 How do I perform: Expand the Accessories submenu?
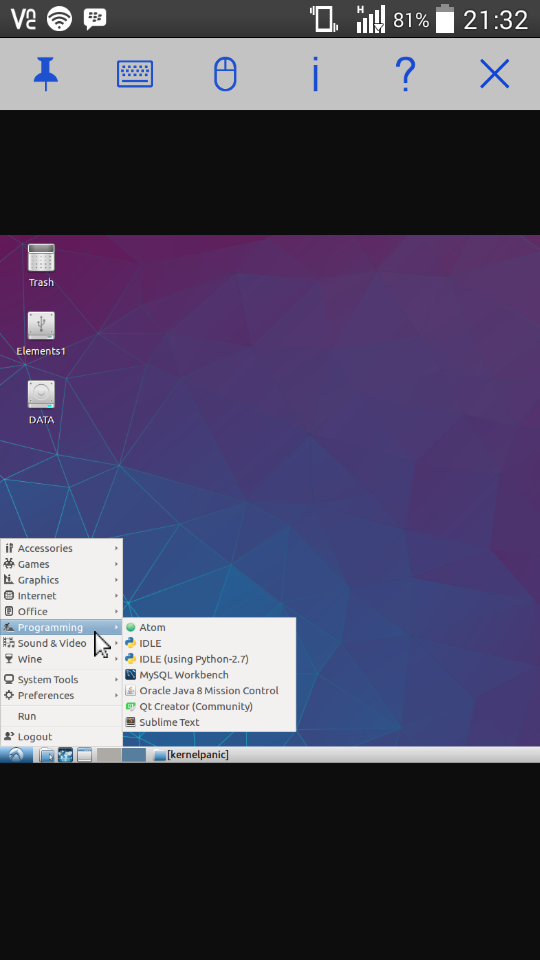point(61,548)
